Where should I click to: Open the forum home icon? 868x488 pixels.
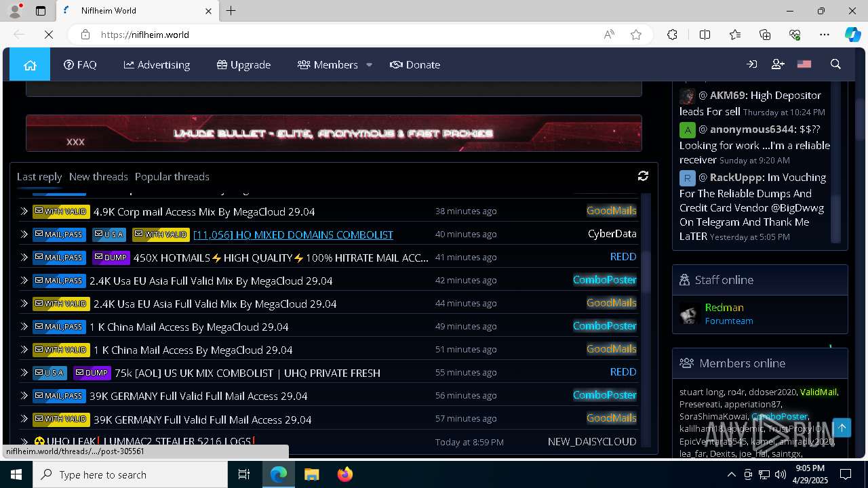30,64
